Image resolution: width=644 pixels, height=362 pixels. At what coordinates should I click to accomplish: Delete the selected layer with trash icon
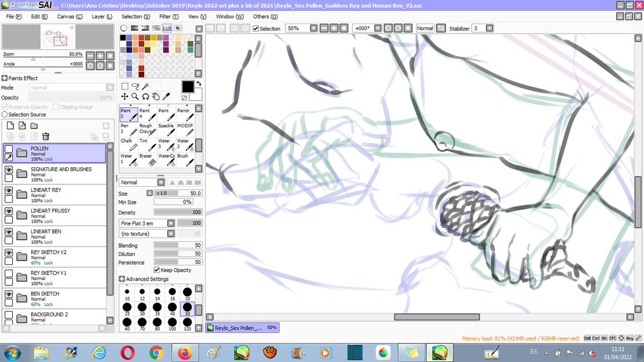click(x=46, y=136)
